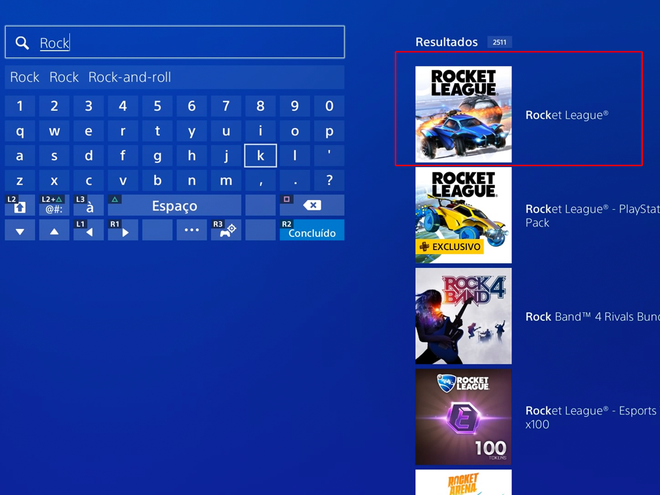Open Rocket League Esports Tokens thumbnail
This screenshot has width=660, height=495.
[463, 417]
